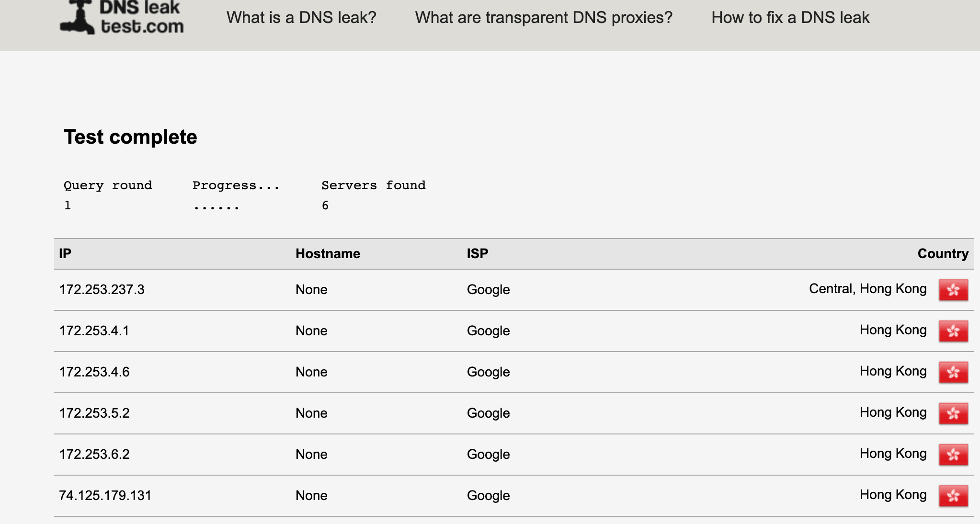Select IP address 172.253.237.3
This screenshot has height=524, width=980.
(x=102, y=290)
